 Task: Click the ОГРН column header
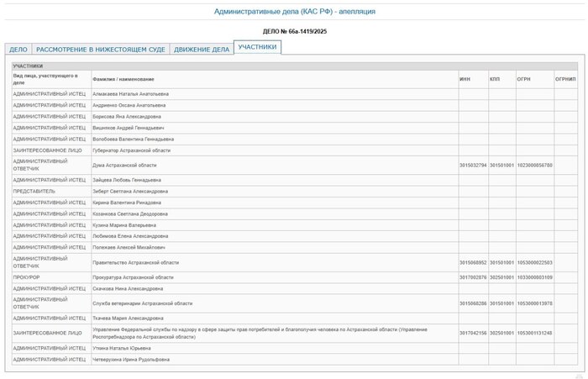pyautogui.click(x=523, y=79)
